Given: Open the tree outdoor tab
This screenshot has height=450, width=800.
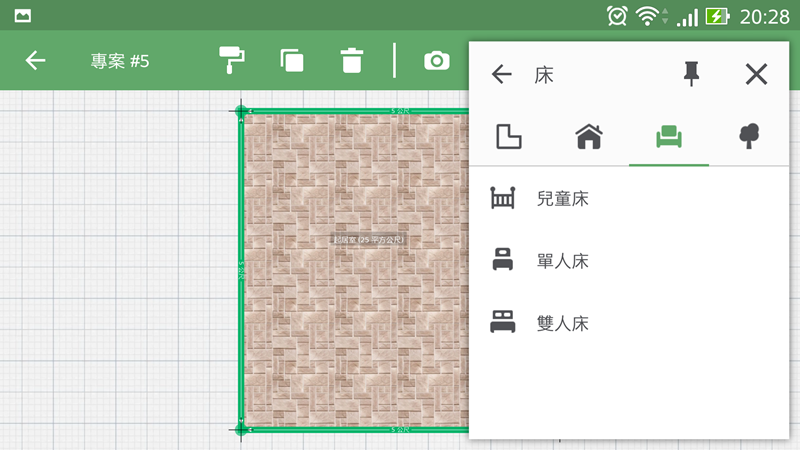Looking at the screenshot, I should click(749, 137).
